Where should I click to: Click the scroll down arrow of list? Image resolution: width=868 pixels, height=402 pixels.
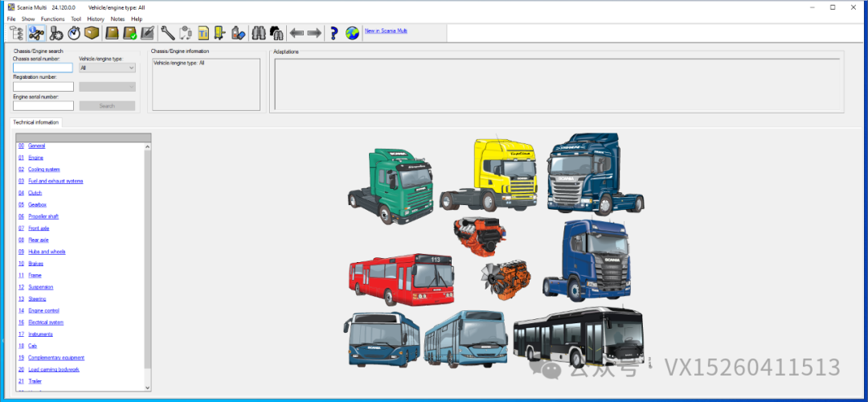click(147, 387)
